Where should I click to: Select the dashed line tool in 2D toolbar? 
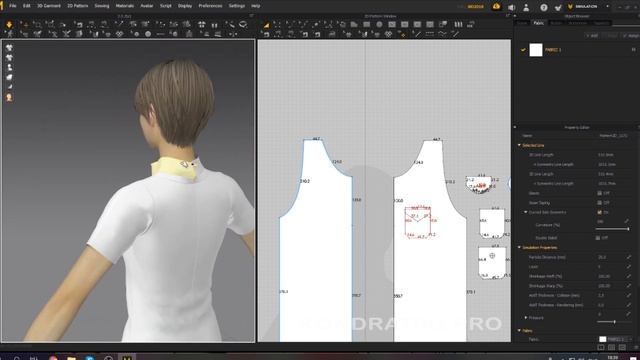click(x=429, y=34)
